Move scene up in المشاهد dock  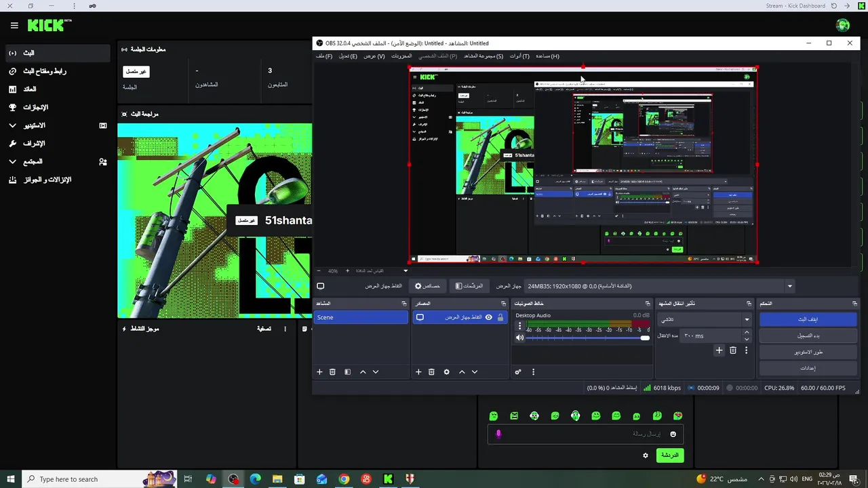[x=363, y=371]
